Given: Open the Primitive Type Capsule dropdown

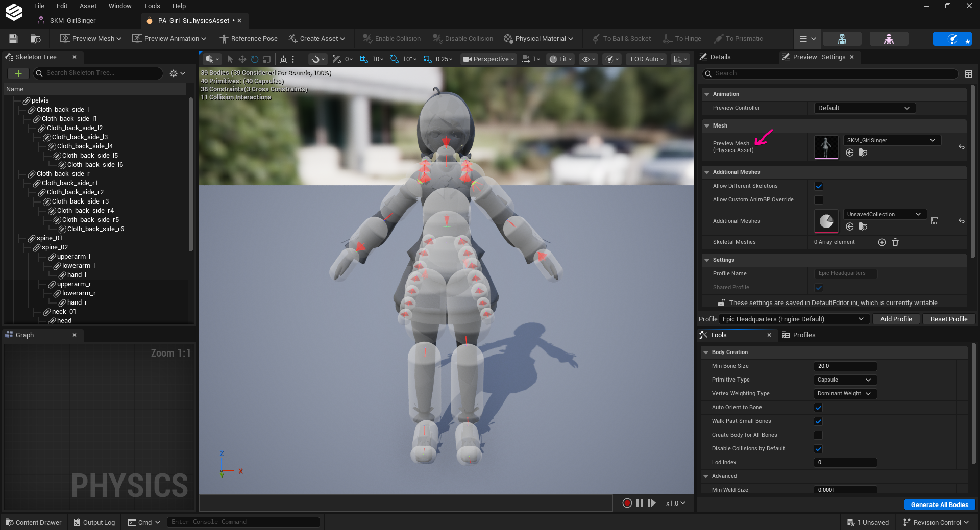Looking at the screenshot, I should click(x=845, y=380).
